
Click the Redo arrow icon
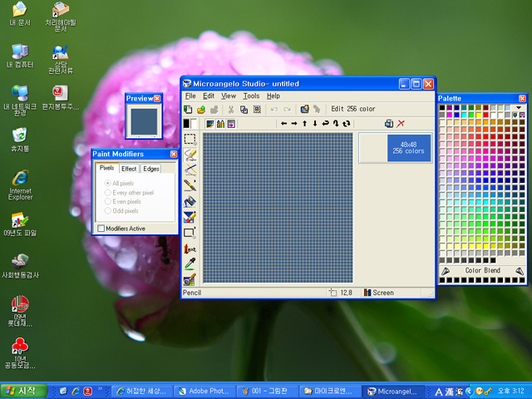coord(287,109)
